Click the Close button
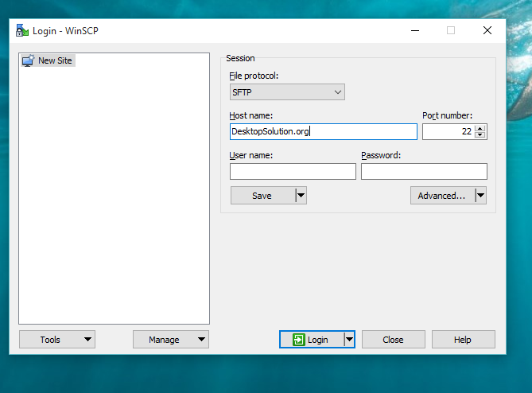Image resolution: width=532 pixels, height=393 pixels. [x=393, y=340]
